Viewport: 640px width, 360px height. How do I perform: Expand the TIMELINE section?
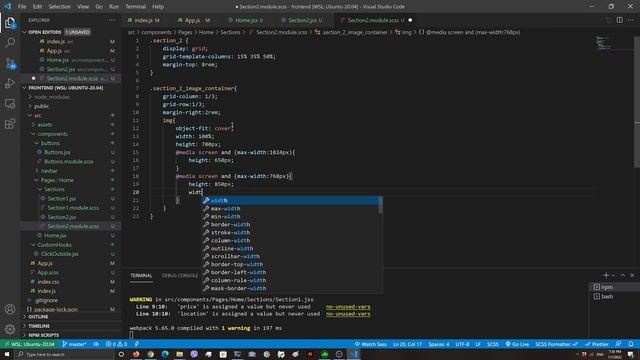click(39, 326)
